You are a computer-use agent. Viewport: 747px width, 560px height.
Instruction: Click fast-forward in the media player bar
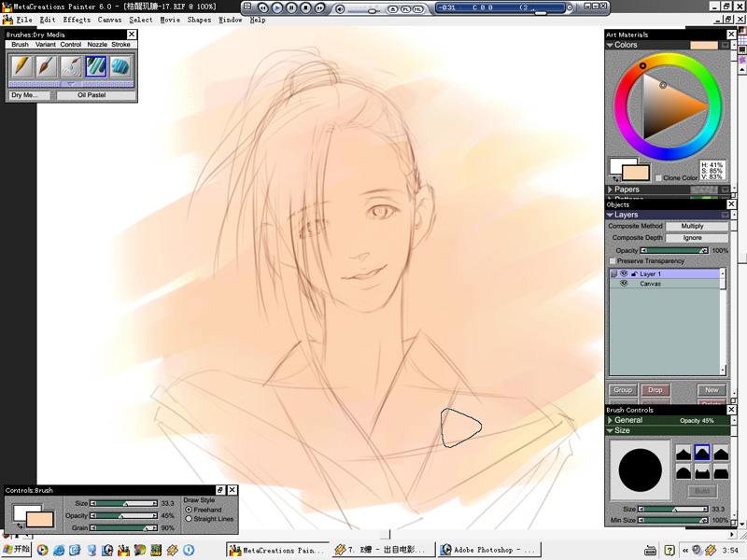tap(319, 7)
